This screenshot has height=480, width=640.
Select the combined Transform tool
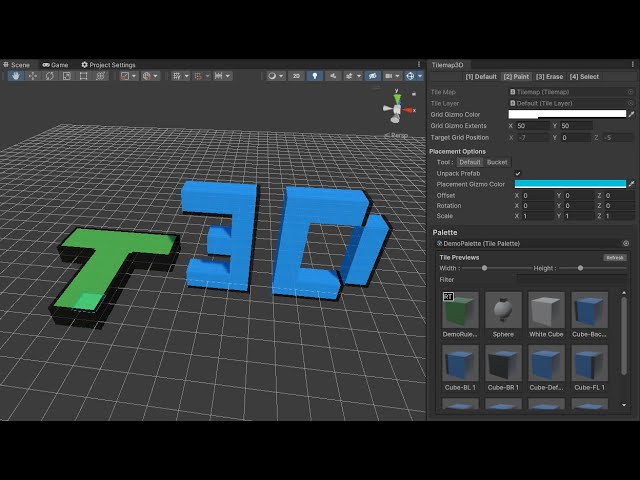(x=100, y=76)
